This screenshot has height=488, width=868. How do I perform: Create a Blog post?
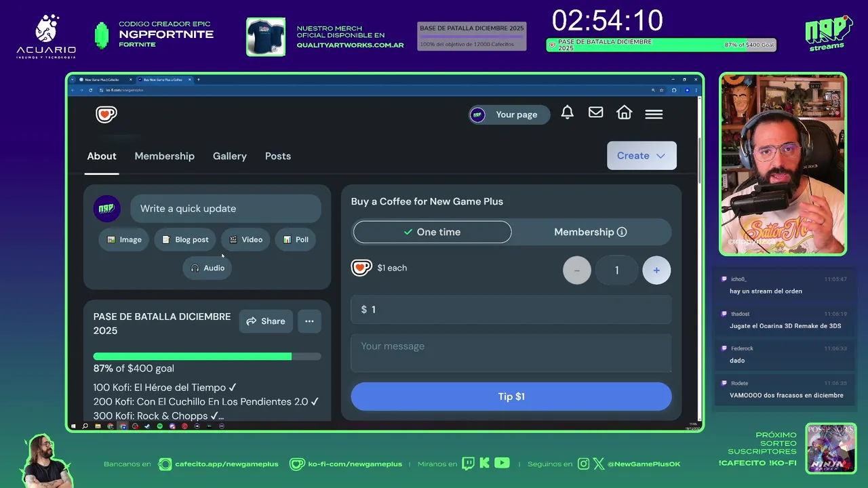(x=185, y=239)
